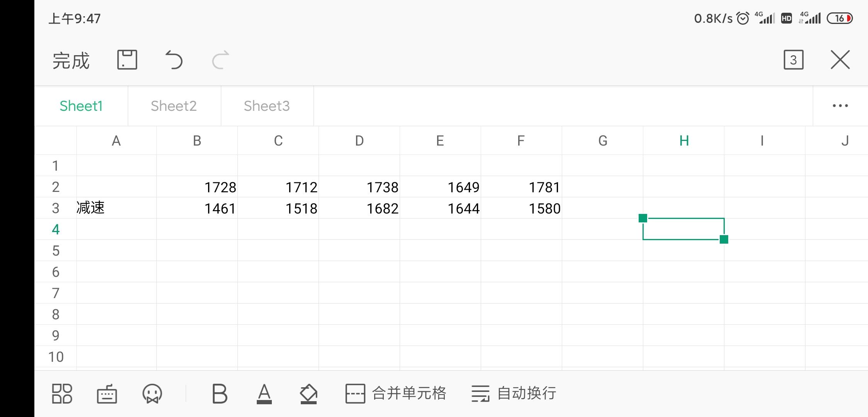Switch to the Sheet3 tab
The height and width of the screenshot is (417, 868).
(x=267, y=106)
